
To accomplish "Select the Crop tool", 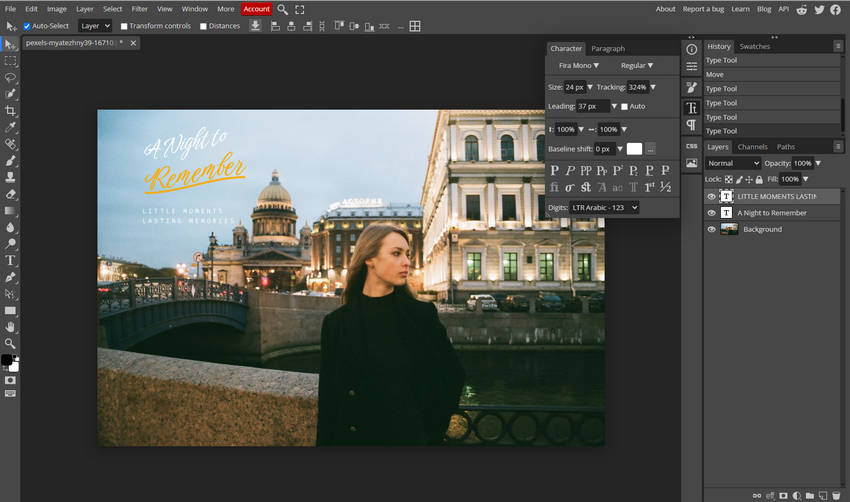I will [10, 111].
